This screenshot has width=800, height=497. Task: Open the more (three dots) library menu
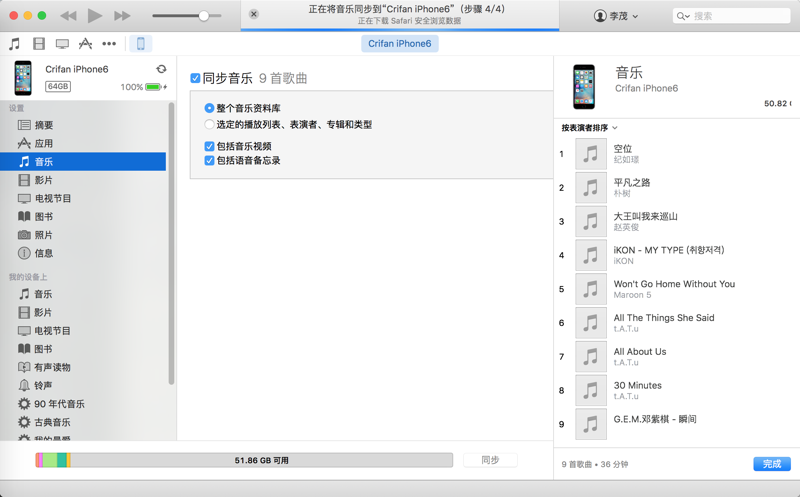[x=109, y=44]
